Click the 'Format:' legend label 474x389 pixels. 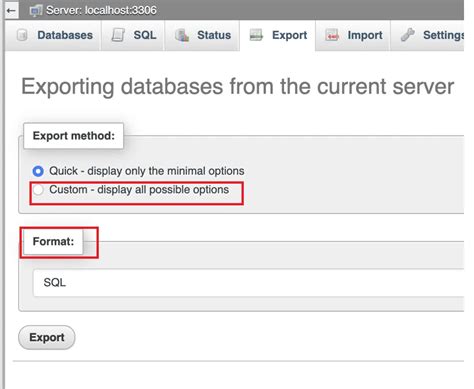(x=53, y=241)
